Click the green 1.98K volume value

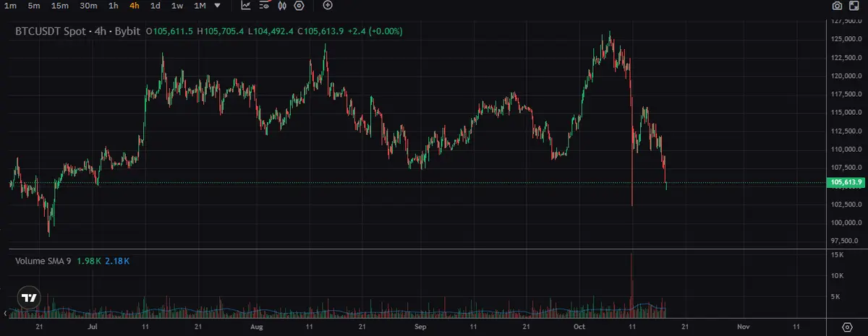pos(88,260)
